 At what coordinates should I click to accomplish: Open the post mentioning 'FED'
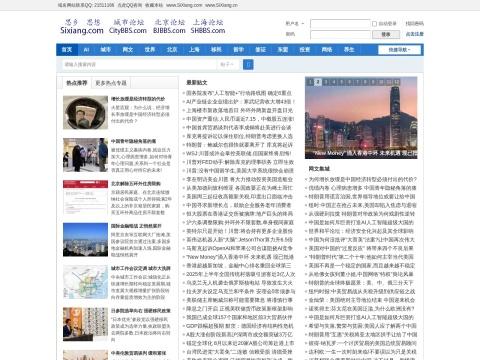tap(240, 162)
